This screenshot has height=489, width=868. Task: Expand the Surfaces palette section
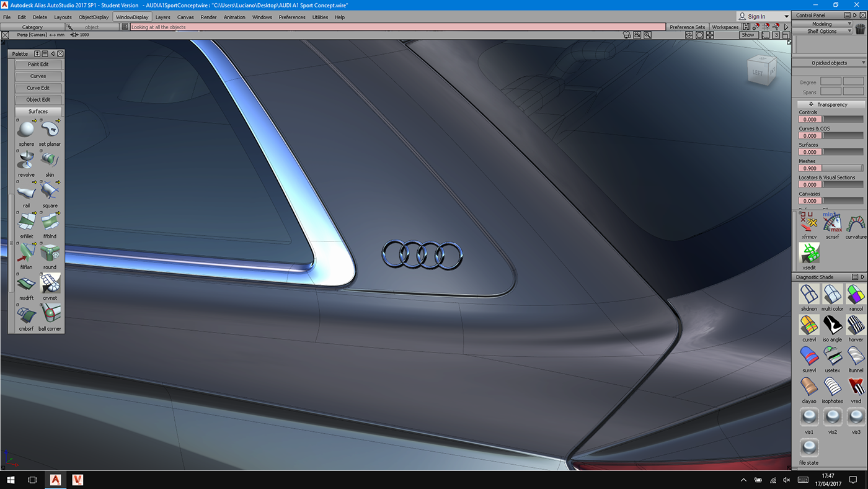[38, 111]
